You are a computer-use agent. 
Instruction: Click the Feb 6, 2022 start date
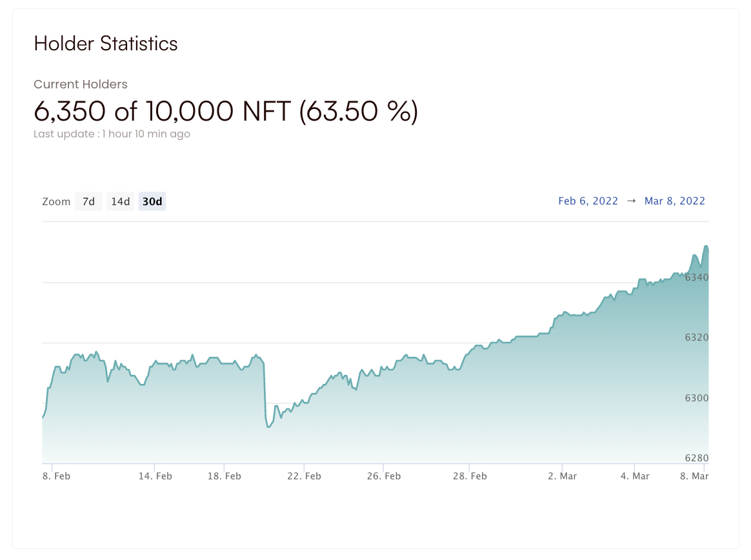(x=588, y=201)
